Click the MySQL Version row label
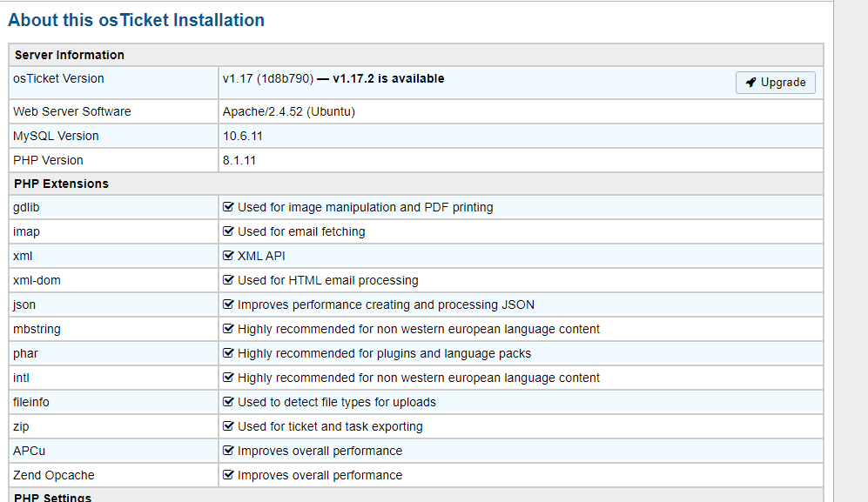Viewport: 868px width, 502px height. point(57,136)
